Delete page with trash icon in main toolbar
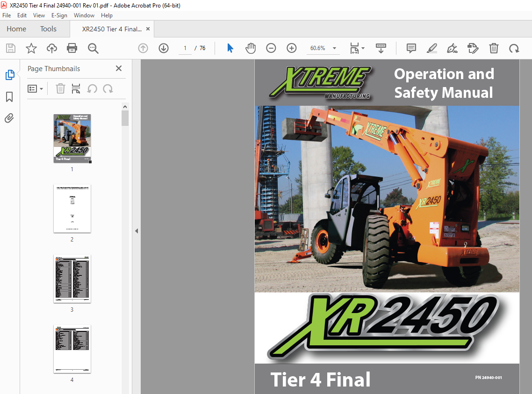 [494, 48]
